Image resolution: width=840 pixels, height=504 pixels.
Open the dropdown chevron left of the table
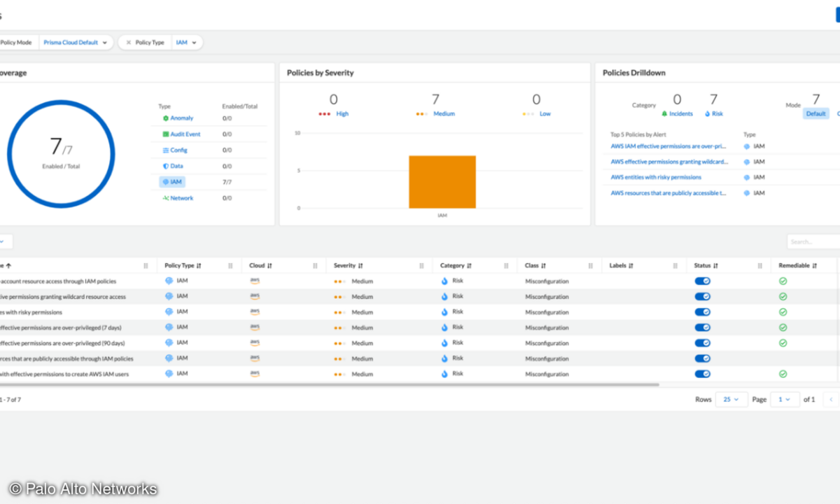(x=3, y=242)
